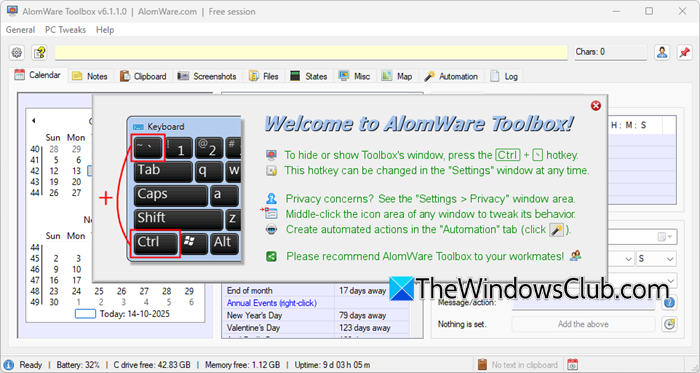Screen dimensions: 700x373
Task: Switch to the States tab
Action: (x=309, y=76)
